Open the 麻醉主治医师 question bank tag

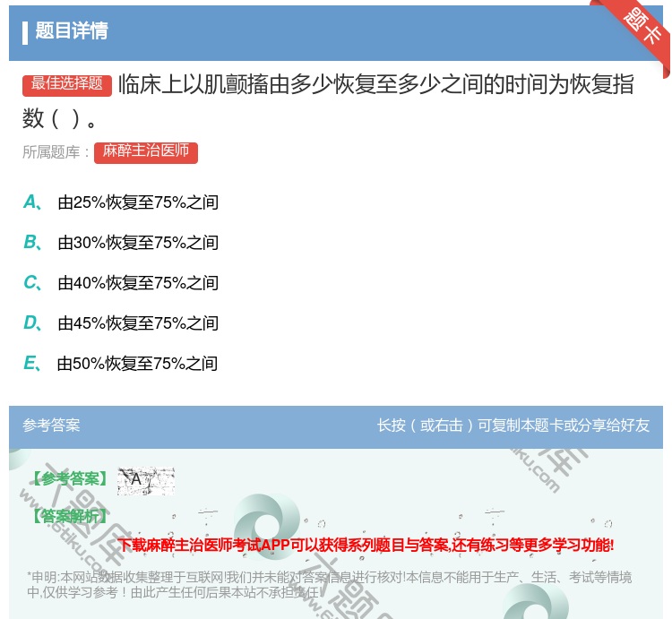coord(146,151)
